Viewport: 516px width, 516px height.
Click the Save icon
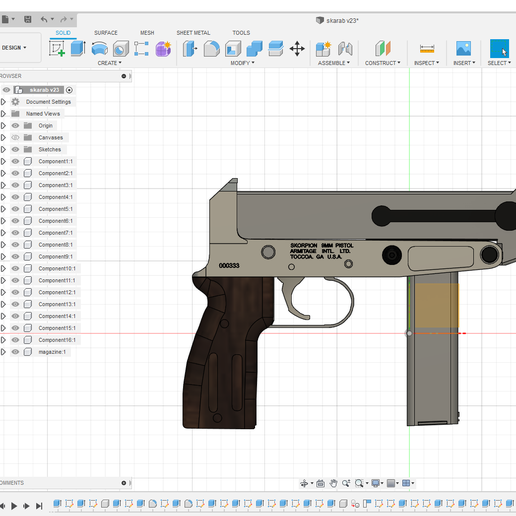click(x=28, y=19)
